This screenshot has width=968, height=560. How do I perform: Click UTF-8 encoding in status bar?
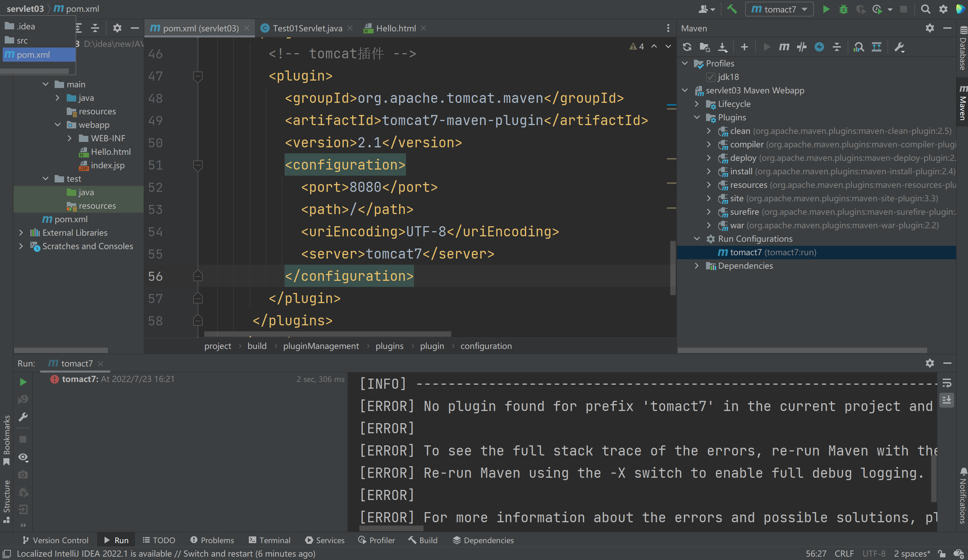874,554
